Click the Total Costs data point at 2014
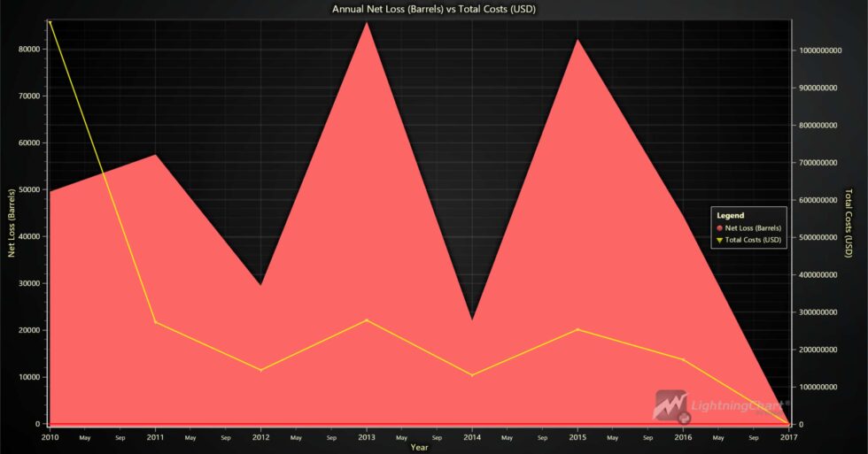 (472, 375)
